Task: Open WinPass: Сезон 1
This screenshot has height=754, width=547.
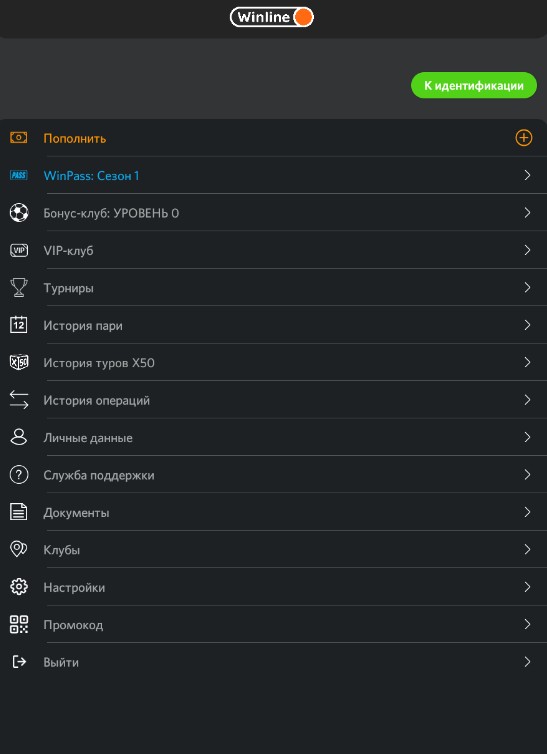Action: pyautogui.click(x=91, y=176)
